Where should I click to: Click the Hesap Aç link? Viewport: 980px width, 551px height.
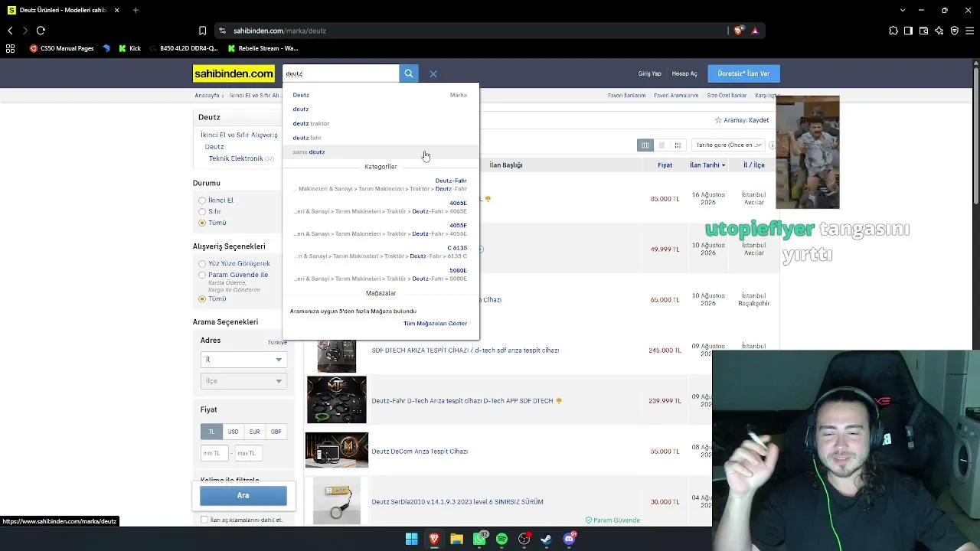tap(684, 73)
